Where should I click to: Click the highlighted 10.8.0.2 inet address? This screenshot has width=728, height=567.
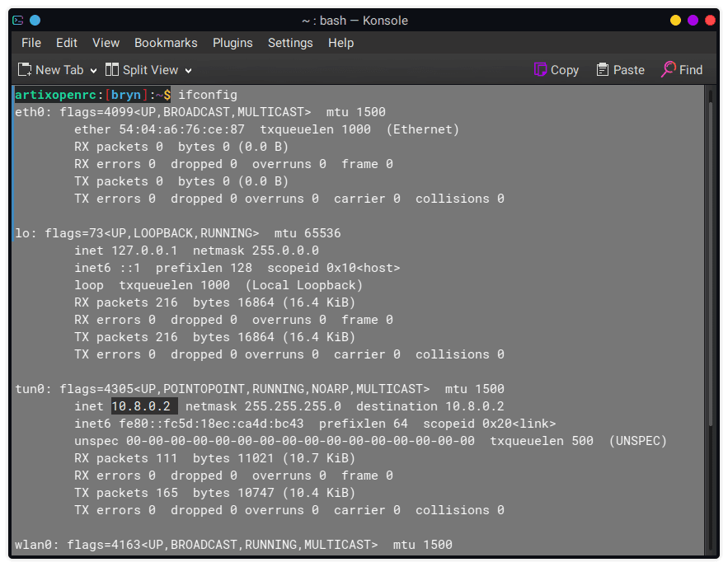point(144,406)
